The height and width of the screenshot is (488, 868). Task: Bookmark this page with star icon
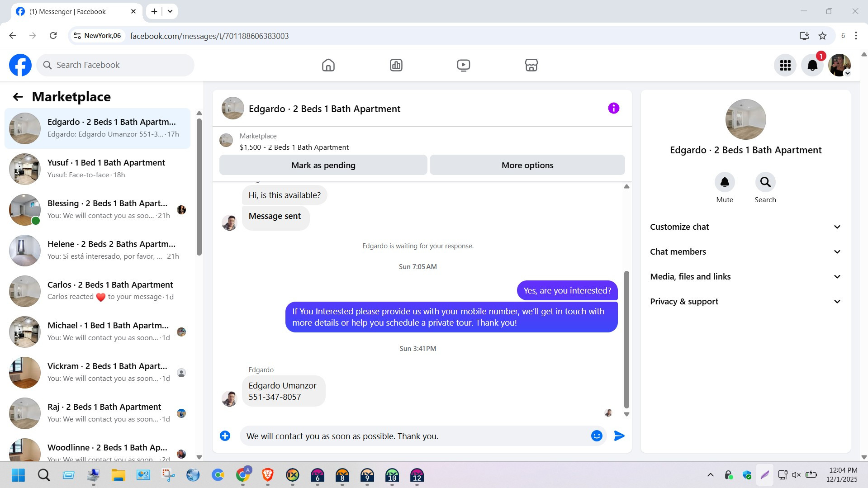[x=822, y=36]
